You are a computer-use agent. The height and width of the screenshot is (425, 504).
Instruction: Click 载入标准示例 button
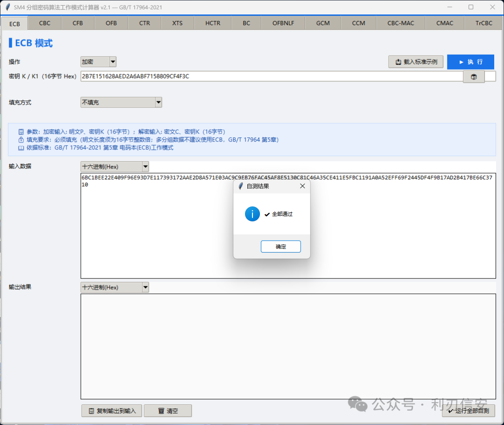point(416,62)
